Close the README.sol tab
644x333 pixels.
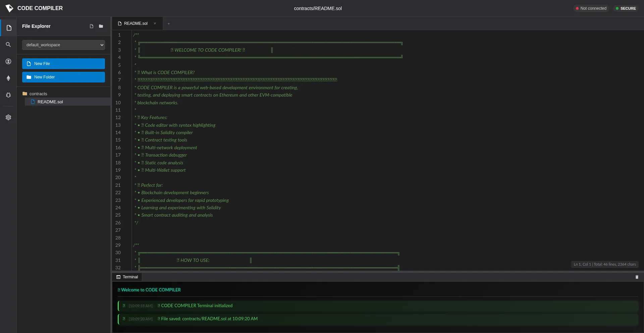155,23
